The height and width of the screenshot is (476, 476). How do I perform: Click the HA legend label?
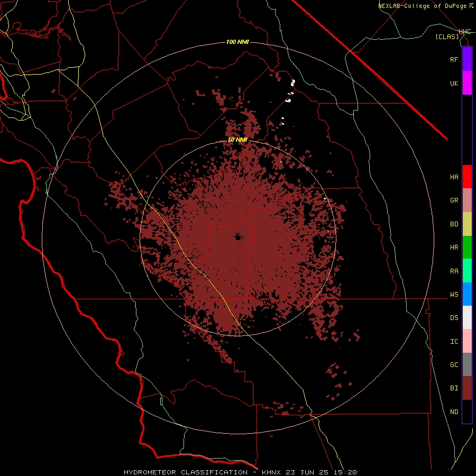pos(454,177)
